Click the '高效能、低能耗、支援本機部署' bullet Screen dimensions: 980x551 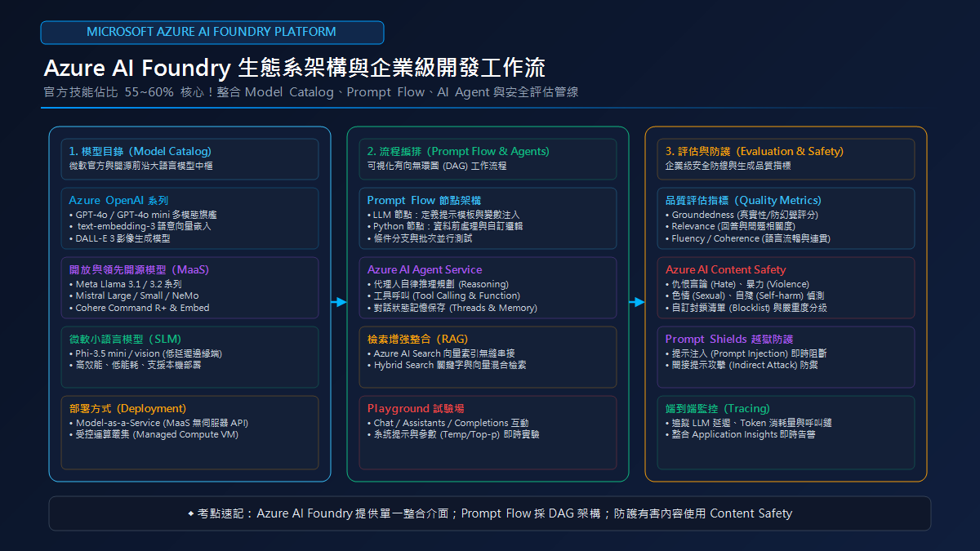tap(136, 366)
